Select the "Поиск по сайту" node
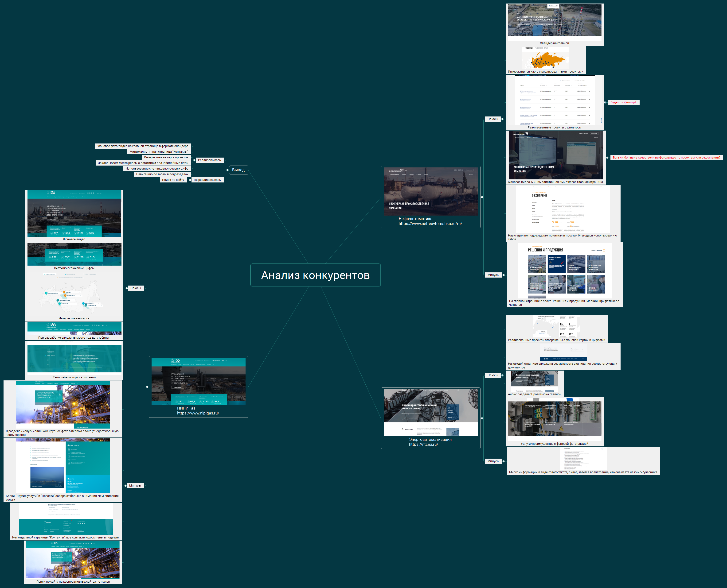The width and height of the screenshot is (727, 588). pyautogui.click(x=173, y=180)
